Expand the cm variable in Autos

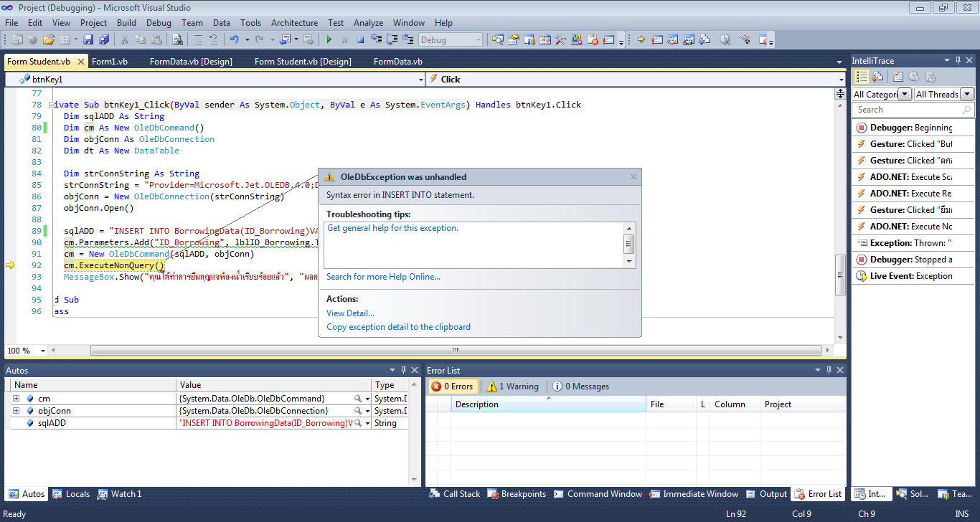(x=16, y=399)
